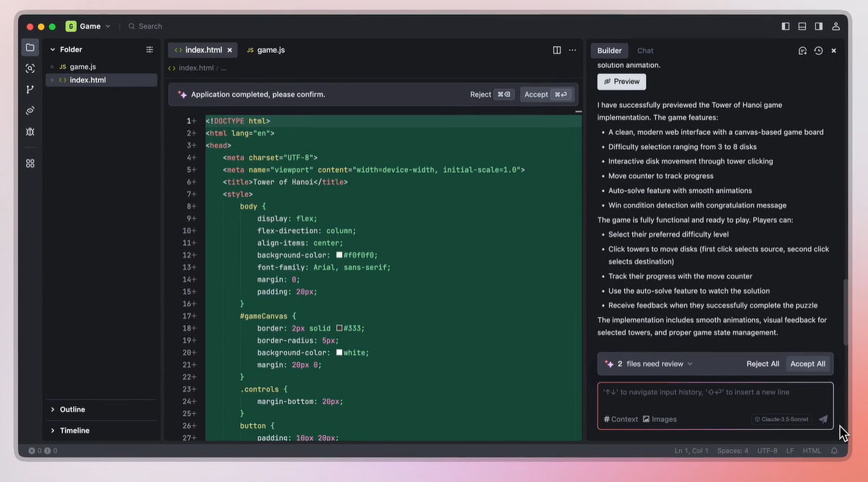Screen dimensions: 868x482
Task: Click the Accept All button
Action: pyautogui.click(x=808, y=364)
